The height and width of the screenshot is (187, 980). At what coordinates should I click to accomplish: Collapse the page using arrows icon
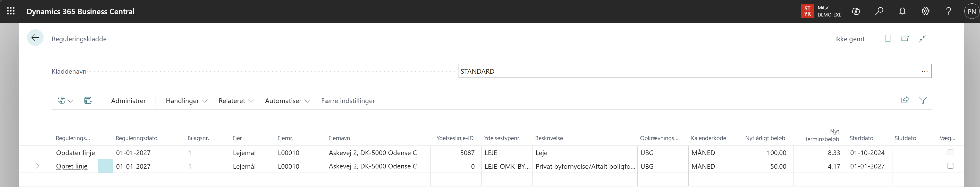pyautogui.click(x=923, y=39)
